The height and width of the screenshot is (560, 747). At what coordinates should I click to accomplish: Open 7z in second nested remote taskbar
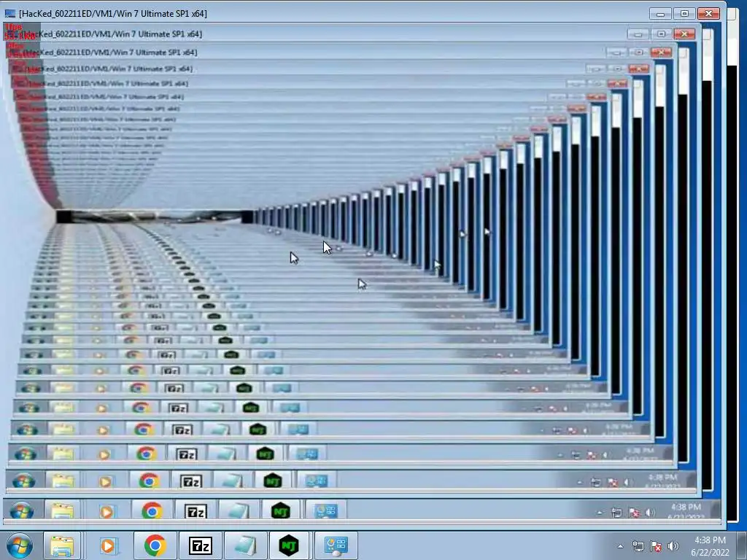tap(191, 481)
